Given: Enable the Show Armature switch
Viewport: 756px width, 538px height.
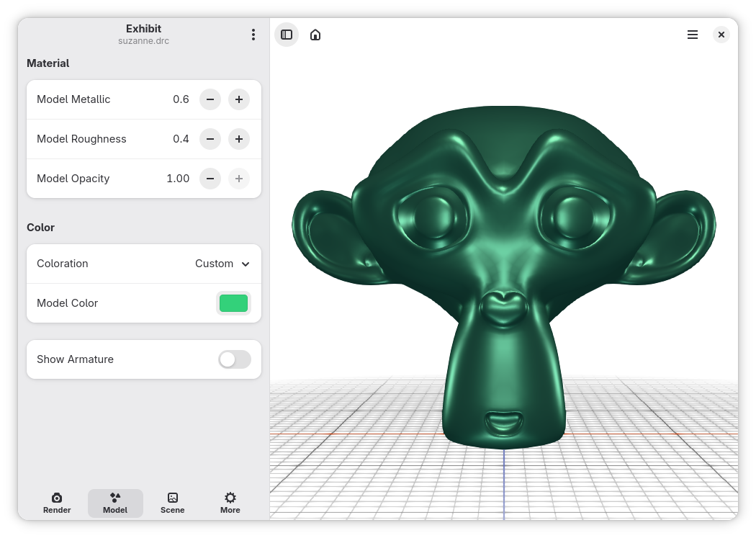Looking at the screenshot, I should (235, 359).
